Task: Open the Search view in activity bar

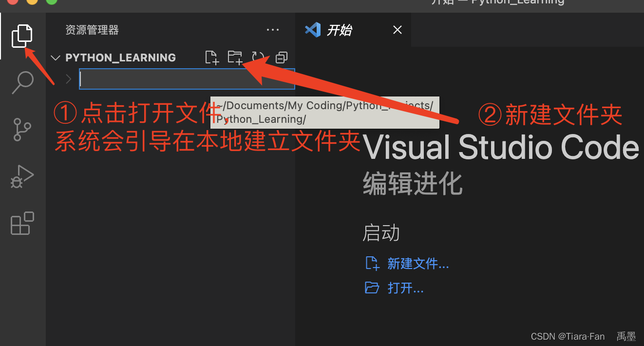Action: click(x=22, y=82)
